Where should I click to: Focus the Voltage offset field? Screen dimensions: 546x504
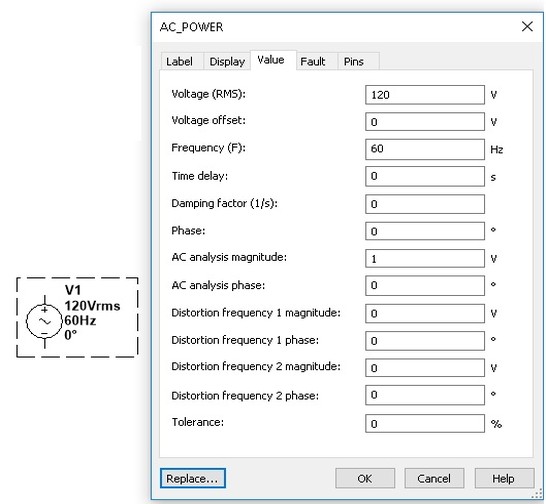[425, 122]
